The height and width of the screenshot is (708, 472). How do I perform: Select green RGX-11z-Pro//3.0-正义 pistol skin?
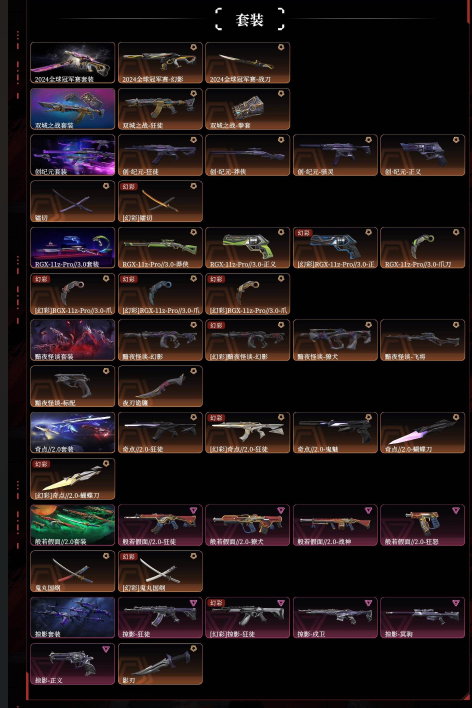[x=248, y=248]
